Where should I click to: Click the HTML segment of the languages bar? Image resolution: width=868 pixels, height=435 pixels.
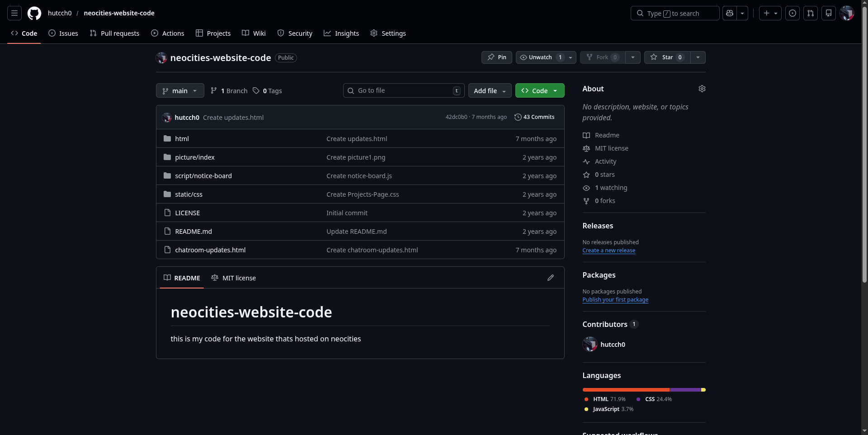[625, 389]
